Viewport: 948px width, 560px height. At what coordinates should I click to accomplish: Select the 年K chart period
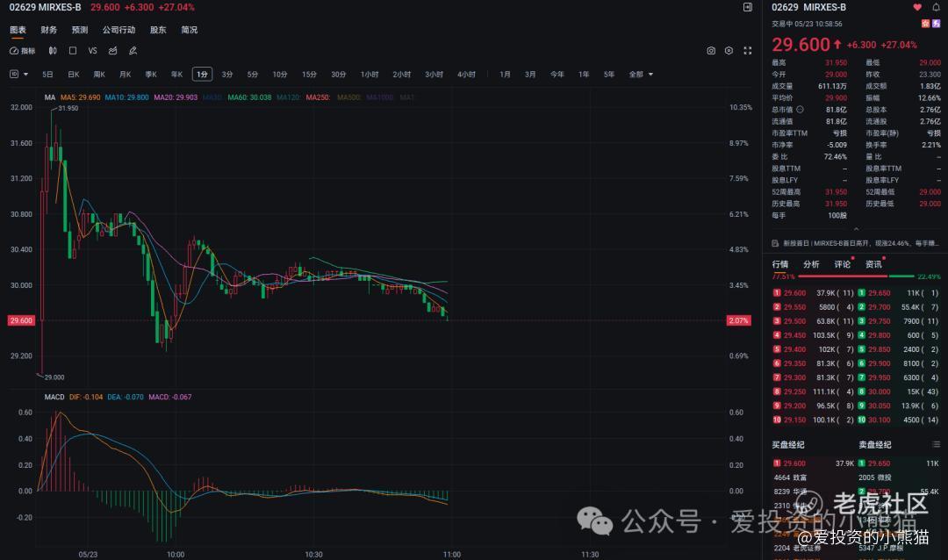pos(177,75)
